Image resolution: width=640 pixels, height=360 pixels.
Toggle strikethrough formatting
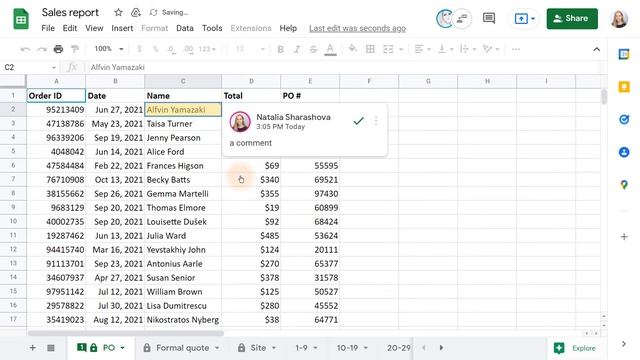click(313, 49)
